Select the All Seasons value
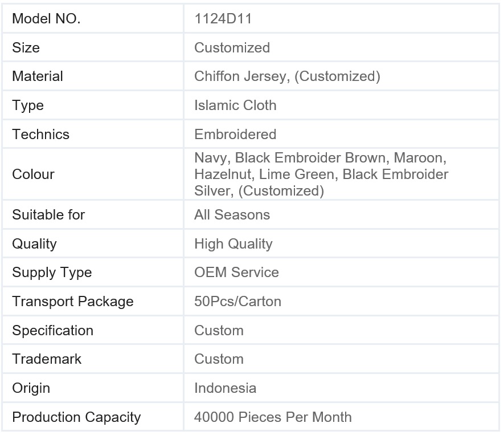The height and width of the screenshot is (435, 504). point(232,215)
